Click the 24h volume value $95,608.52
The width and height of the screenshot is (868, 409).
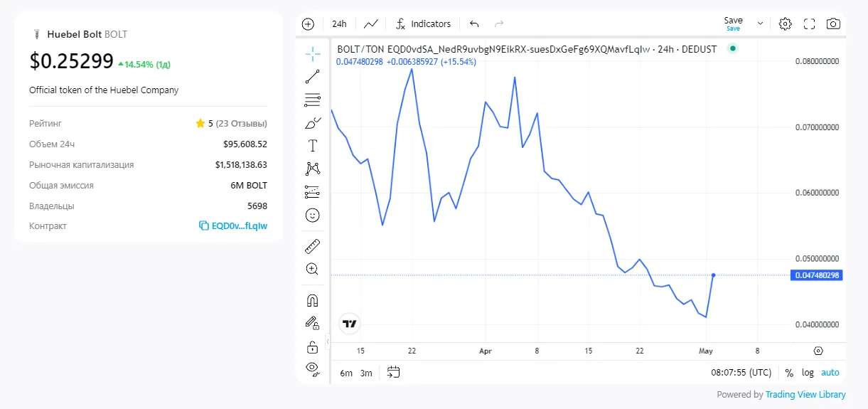coord(245,144)
